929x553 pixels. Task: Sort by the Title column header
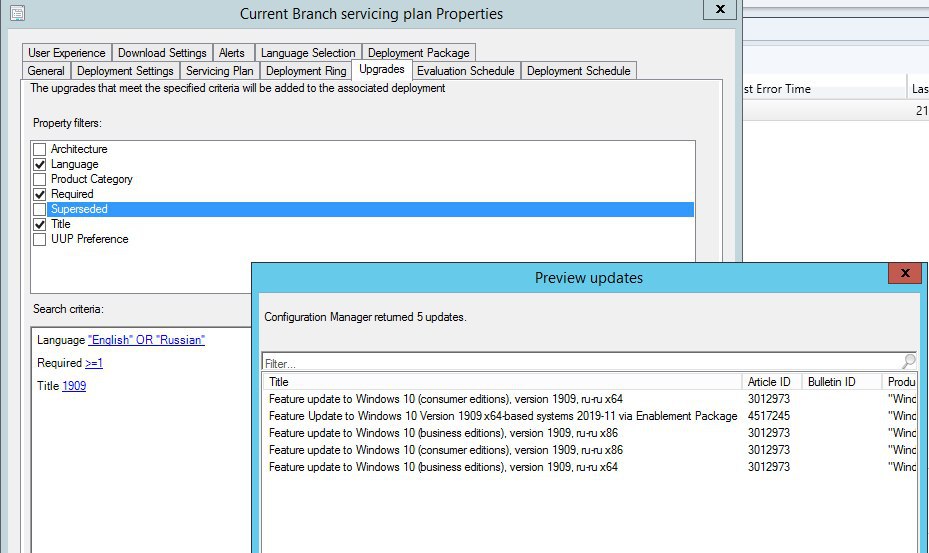502,382
